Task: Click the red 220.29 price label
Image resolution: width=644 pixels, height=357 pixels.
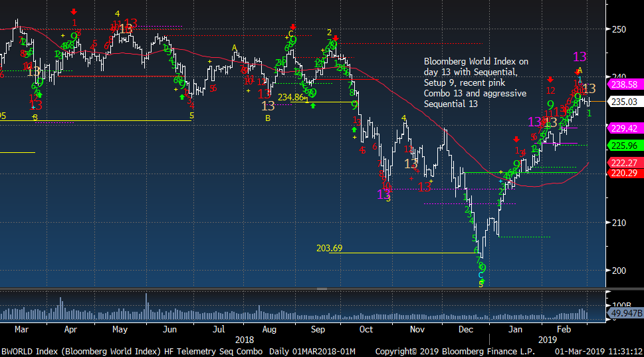Action: coord(624,173)
